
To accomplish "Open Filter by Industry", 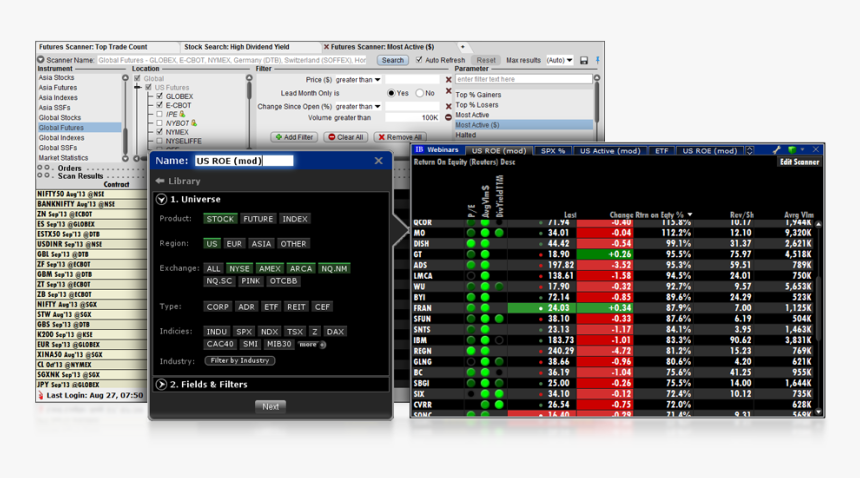I will [240, 361].
